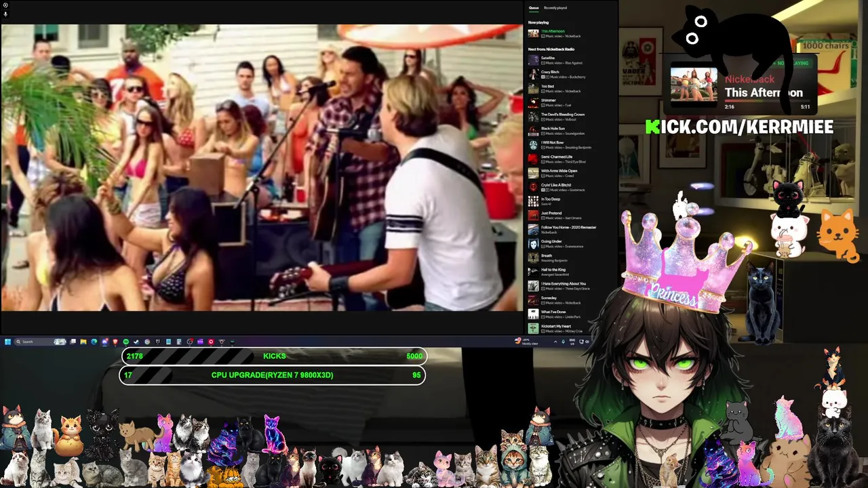The height and width of the screenshot is (488, 868).
Task: Click the What I've Done album thumbnail
Action: (x=533, y=314)
